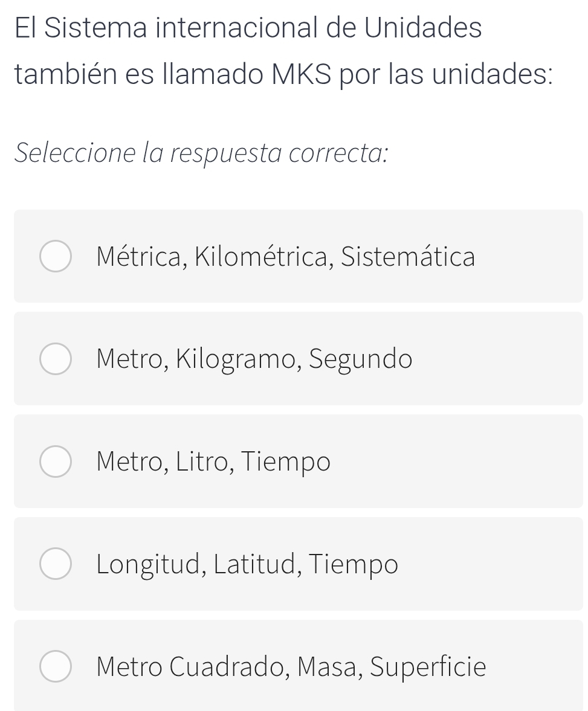Click the 'Metro, Litro, Tiempo' answer label
This screenshot has height=711, width=588.
click(x=213, y=462)
